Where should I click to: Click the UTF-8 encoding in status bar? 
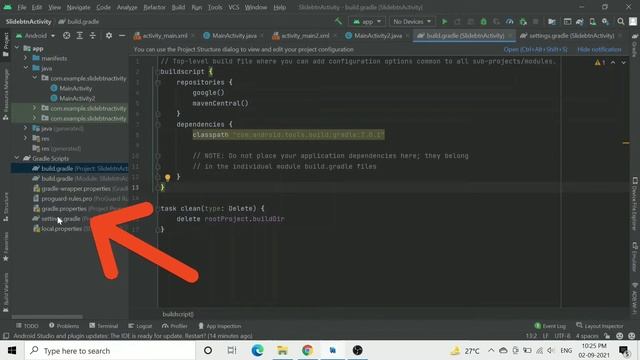click(x=562, y=336)
